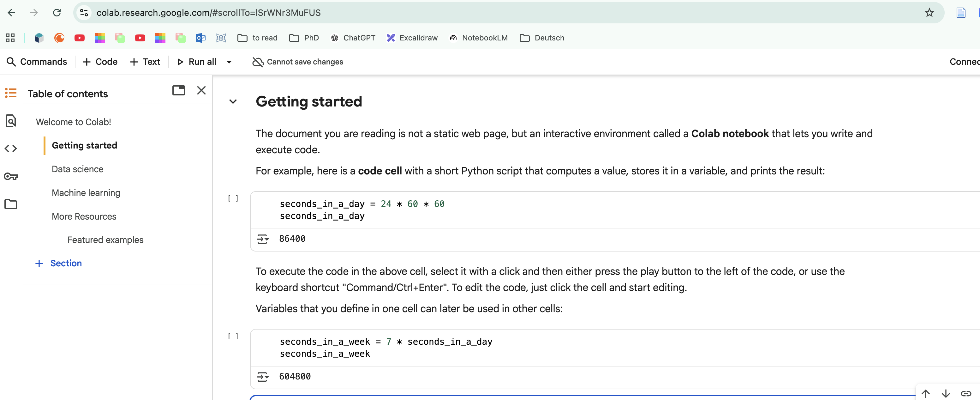Add a new Text cell
The image size is (980, 400).
(145, 62)
